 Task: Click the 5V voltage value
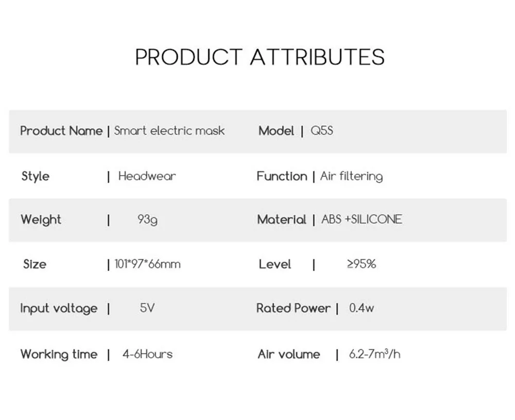[147, 308]
